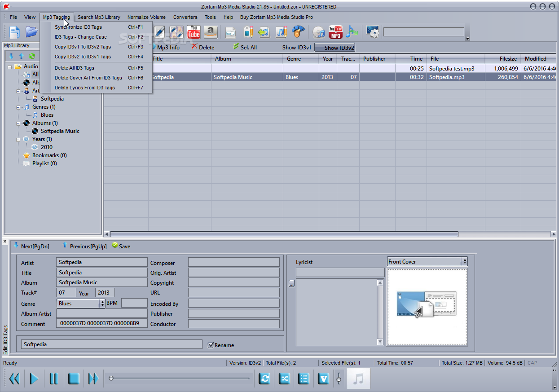The image size is (559, 392).
Task: Click the Amazon toolbar icon
Action: coord(211,32)
